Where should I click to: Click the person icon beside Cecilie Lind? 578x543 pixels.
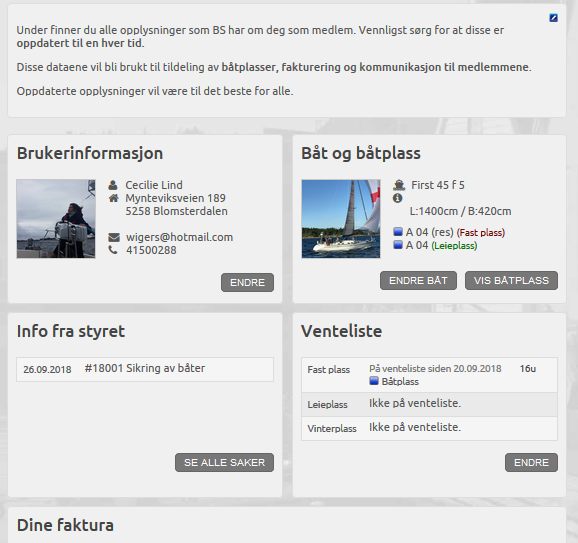113,185
